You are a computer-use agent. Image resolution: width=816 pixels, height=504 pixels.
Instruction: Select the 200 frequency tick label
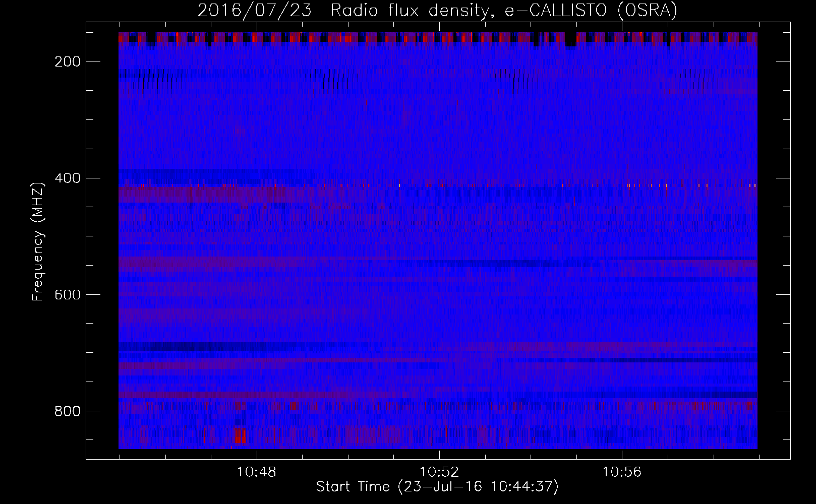[67, 61]
